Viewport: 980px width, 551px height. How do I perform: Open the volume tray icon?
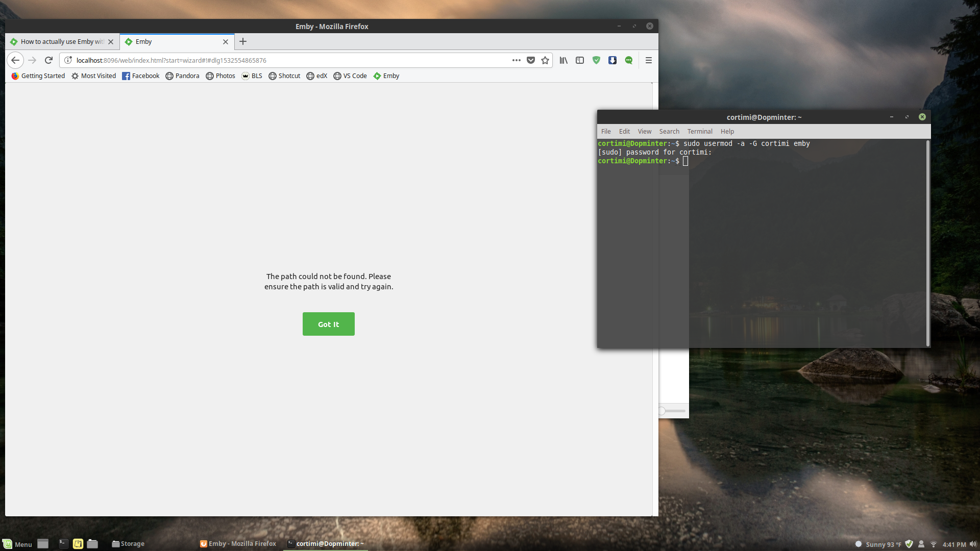tap(973, 544)
